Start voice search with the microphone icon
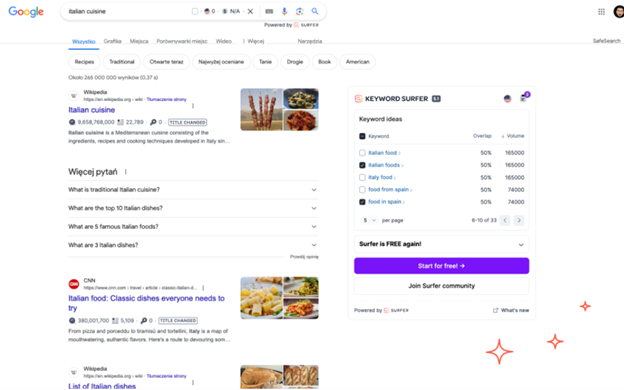Viewport: 624px width, 390px height. coord(284,12)
